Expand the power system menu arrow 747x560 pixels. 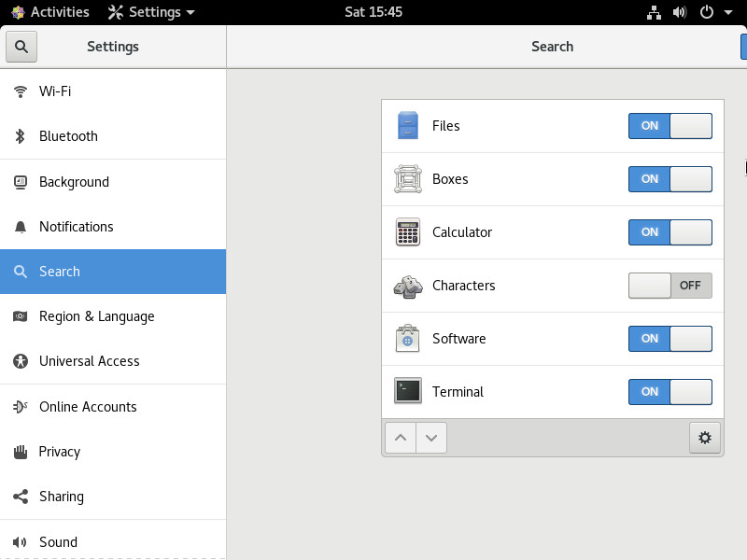[728, 12]
